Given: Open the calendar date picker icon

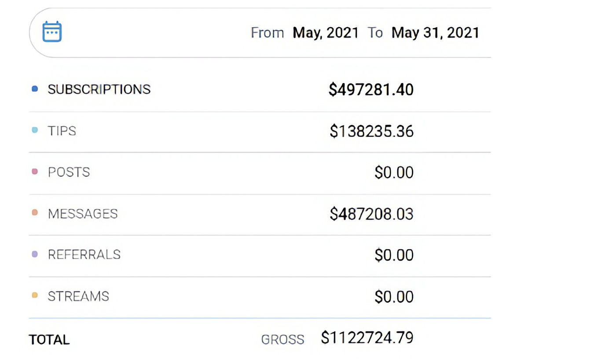Looking at the screenshot, I should coord(52,32).
